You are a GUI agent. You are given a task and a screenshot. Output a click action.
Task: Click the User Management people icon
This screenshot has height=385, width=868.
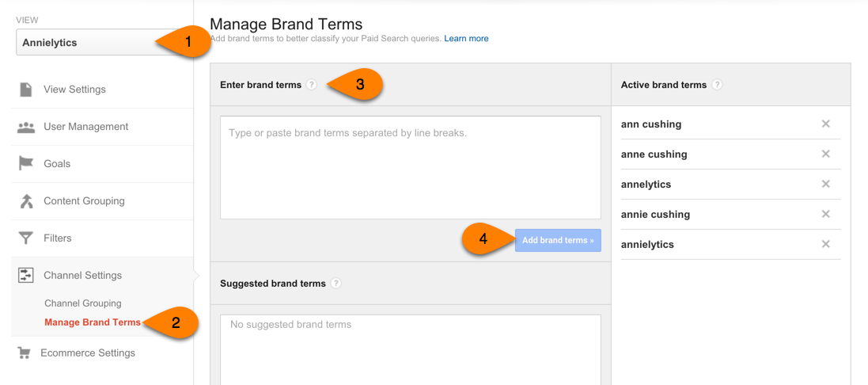click(26, 127)
